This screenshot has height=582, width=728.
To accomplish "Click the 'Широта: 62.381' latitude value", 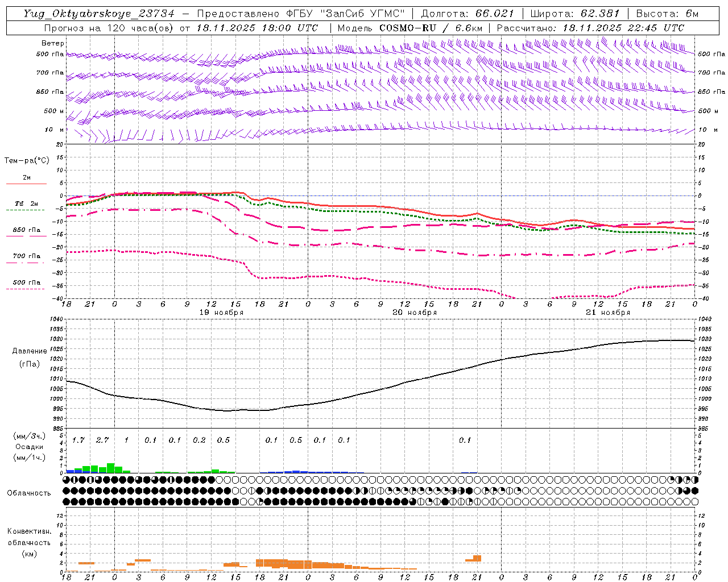I will [575, 14].
